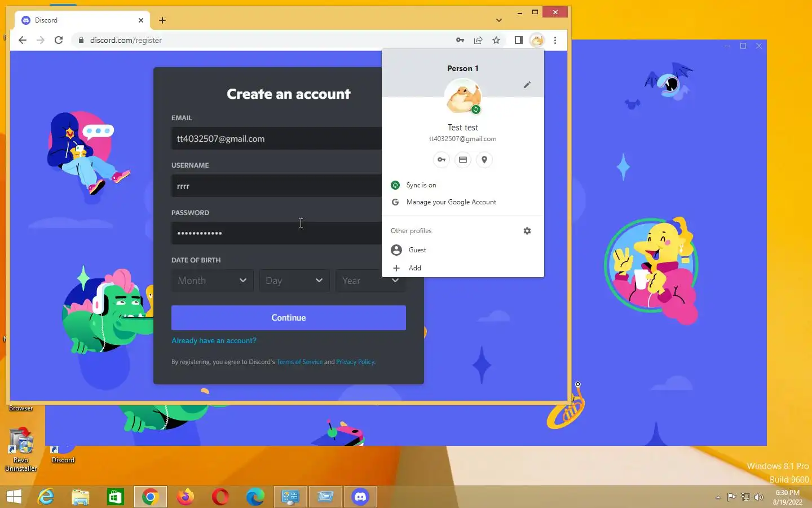Add a new Chrome profile

(x=463, y=268)
